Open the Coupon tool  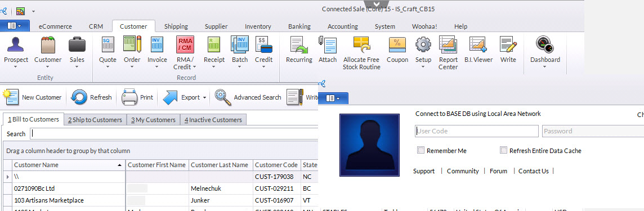[x=397, y=44]
